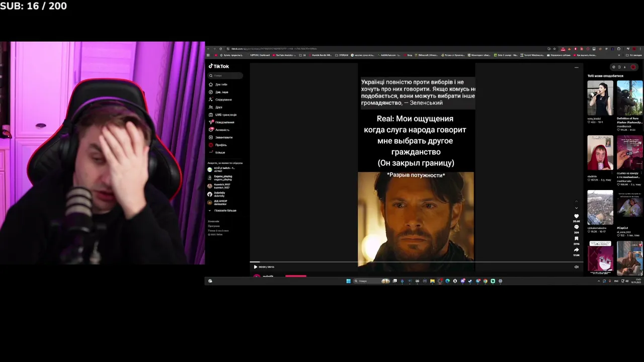
Task: Share the video with the arrow icon
Action: (x=577, y=250)
